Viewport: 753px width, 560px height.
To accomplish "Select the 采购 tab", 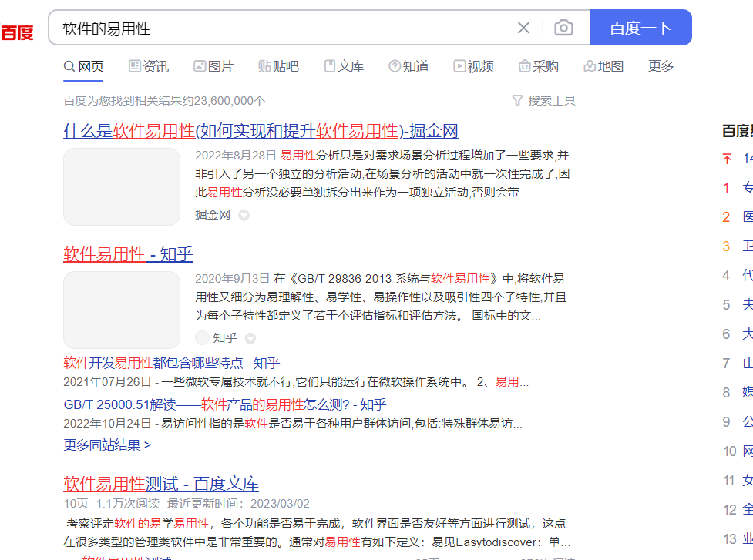I will [x=538, y=66].
